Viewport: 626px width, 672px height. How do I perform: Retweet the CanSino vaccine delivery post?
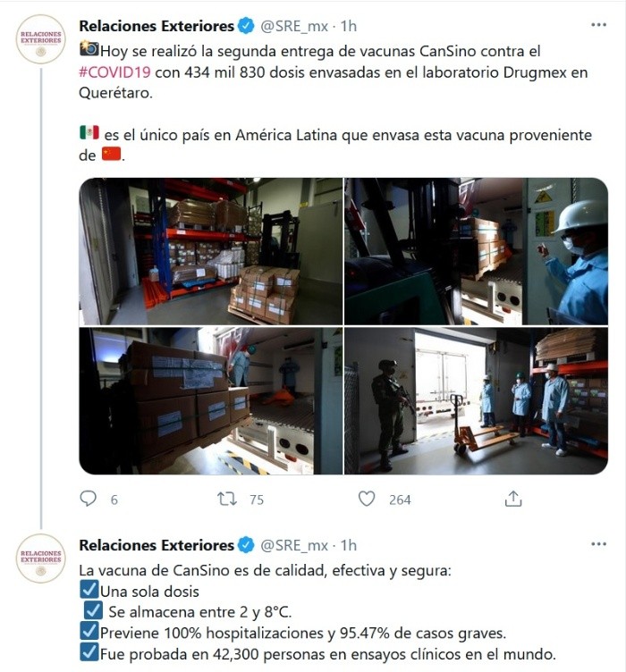point(227,499)
